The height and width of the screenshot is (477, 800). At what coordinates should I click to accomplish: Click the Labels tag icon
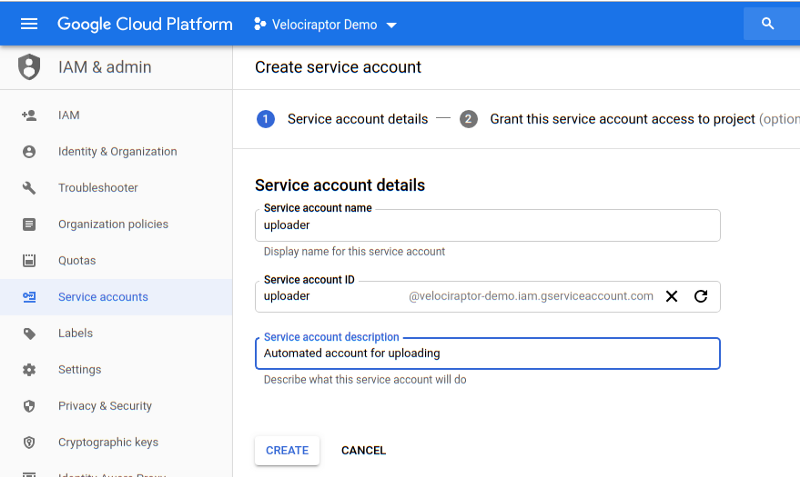[29, 333]
